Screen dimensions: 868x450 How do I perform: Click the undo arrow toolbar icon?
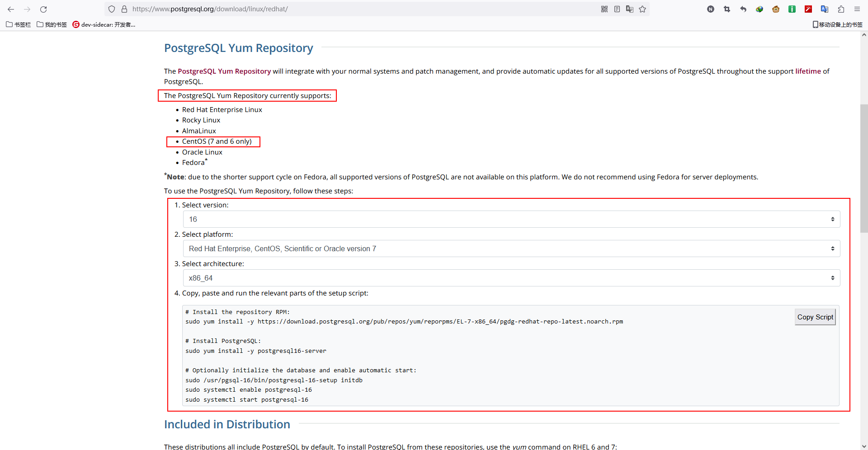pyautogui.click(x=743, y=9)
